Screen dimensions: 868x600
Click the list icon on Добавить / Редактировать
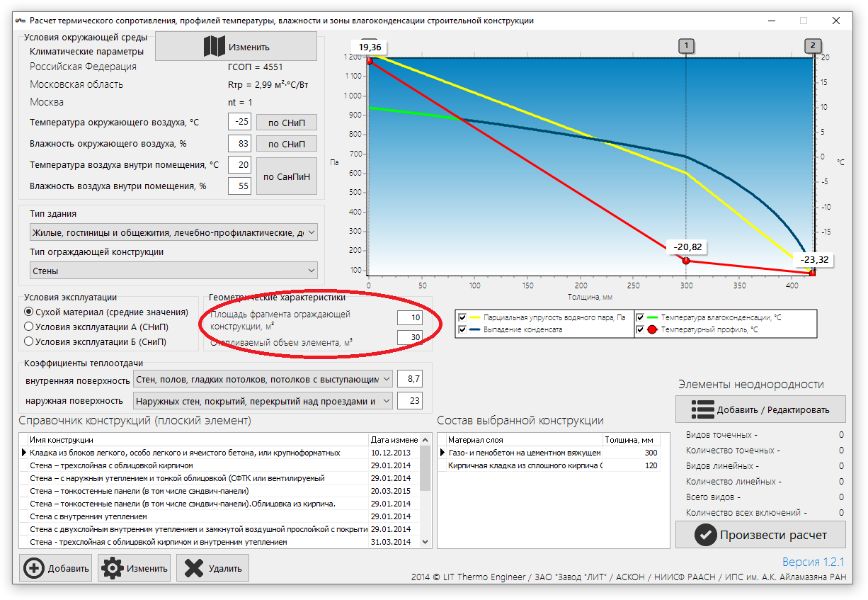pyautogui.click(x=702, y=409)
